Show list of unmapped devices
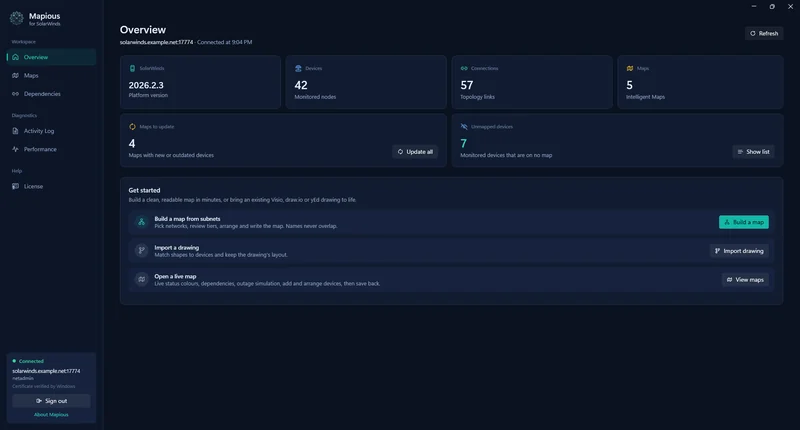Image resolution: width=800 pixels, height=430 pixels. (x=754, y=152)
